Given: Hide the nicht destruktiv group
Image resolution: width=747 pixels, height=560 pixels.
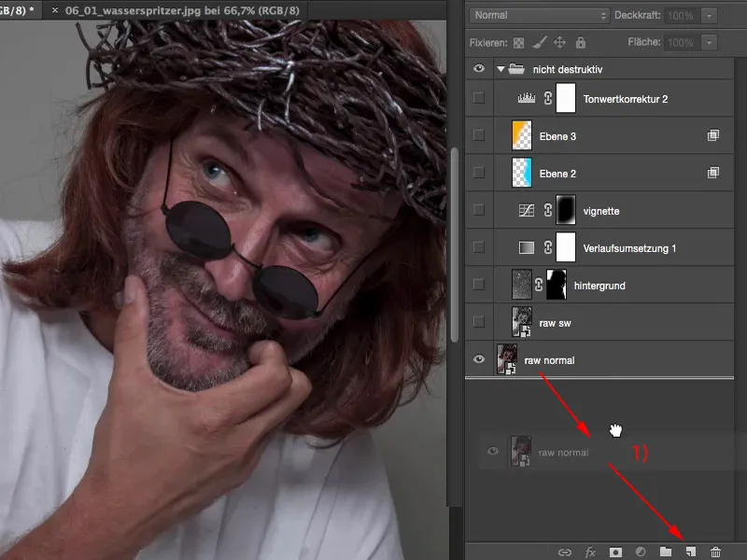Looking at the screenshot, I should pos(479,68).
